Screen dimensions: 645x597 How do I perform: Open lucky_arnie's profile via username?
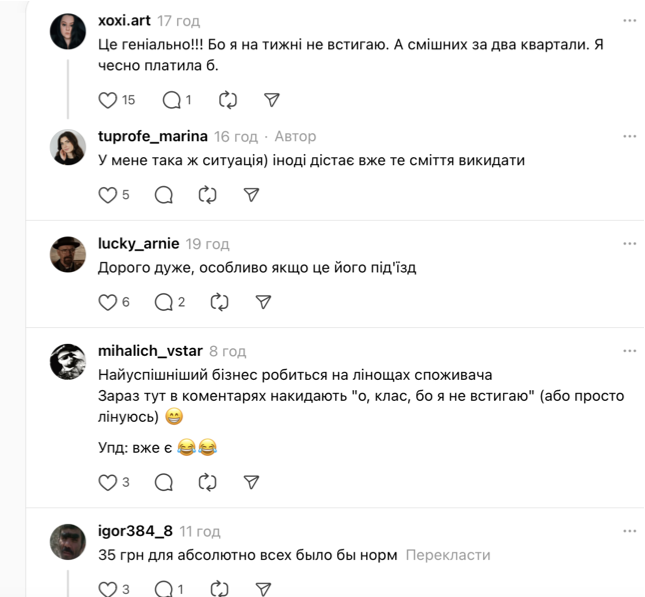tap(138, 243)
